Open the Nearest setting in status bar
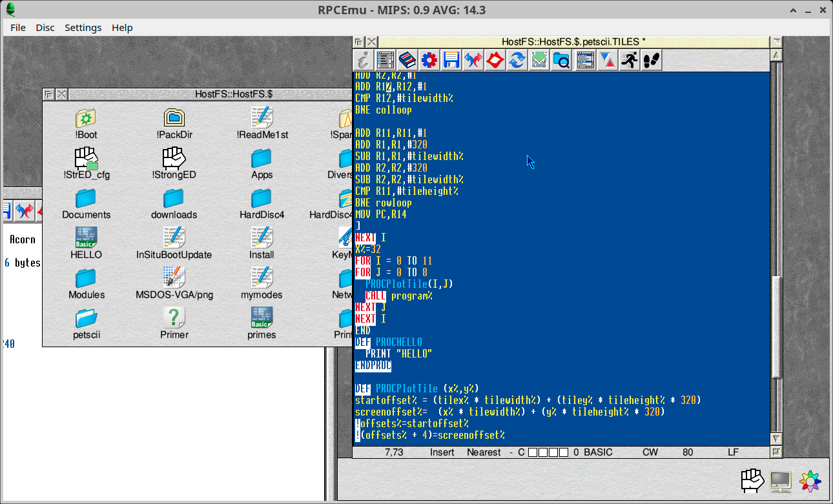This screenshot has height=504, width=833. click(x=484, y=452)
